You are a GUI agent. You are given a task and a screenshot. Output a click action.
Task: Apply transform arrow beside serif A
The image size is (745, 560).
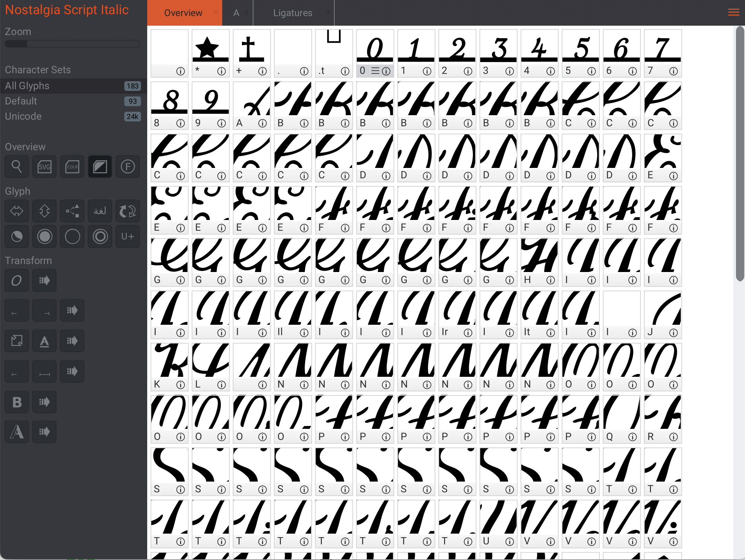tap(44, 432)
